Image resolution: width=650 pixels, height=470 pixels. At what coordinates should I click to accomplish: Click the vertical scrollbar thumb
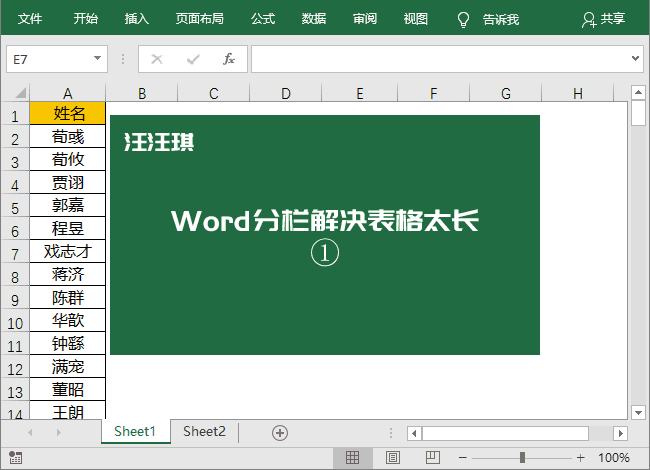pos(638,113)
